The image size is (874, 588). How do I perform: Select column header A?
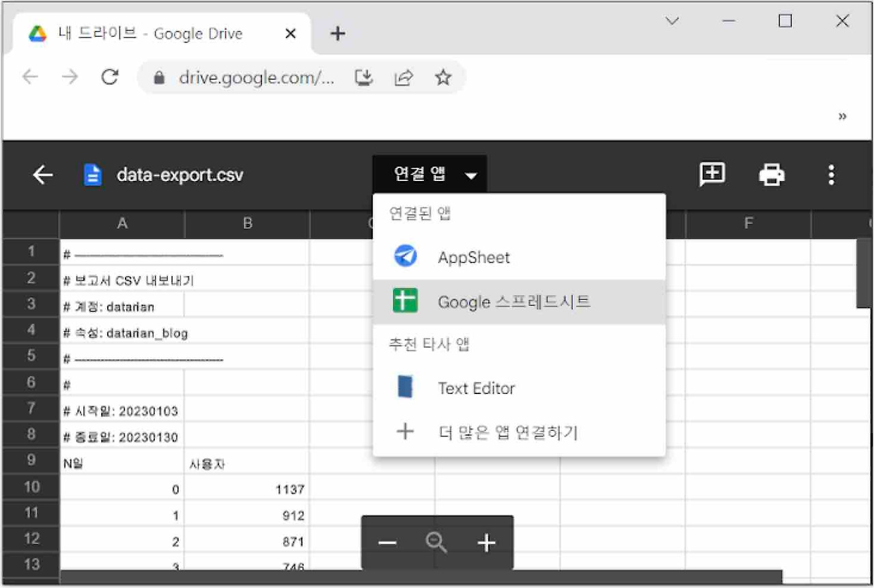pyautogui.click(x=122, y=223)
